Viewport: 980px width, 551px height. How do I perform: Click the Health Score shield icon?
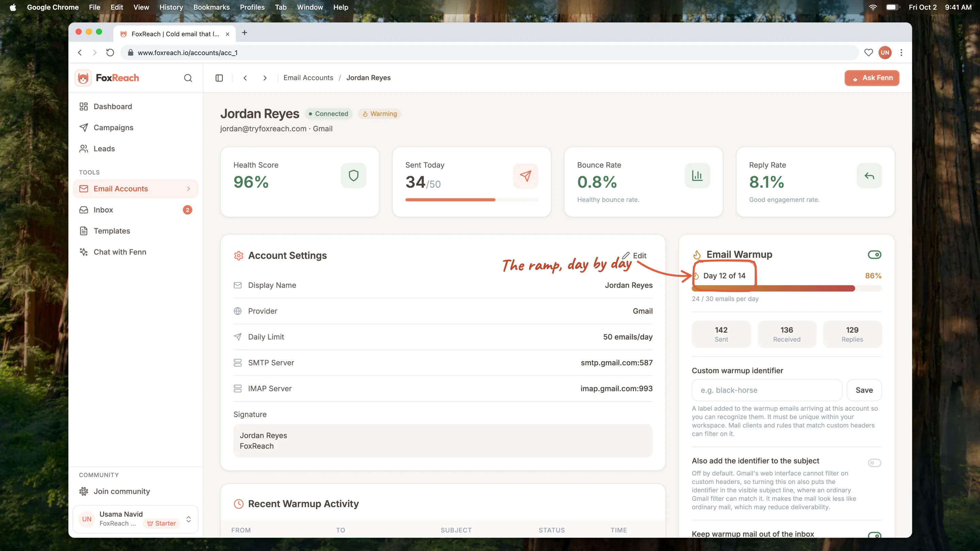354,175
